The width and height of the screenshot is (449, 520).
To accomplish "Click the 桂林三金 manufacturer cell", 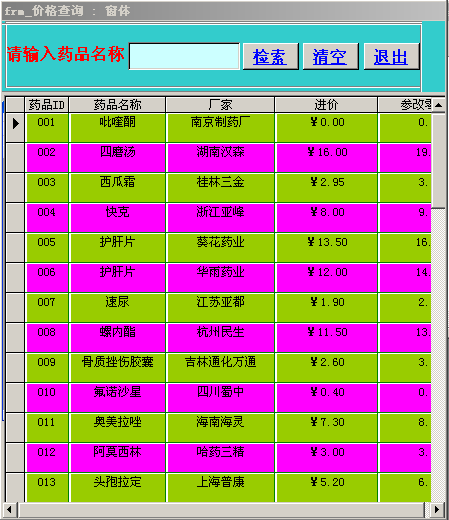I will [221, 188].
